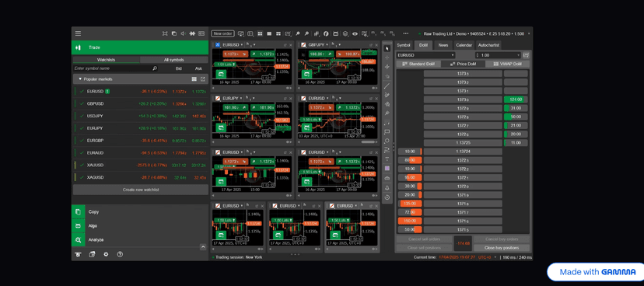Open symbol dropdown on top-left EURUSD chart
The height and width of the screenshot is (286, 644).
[242, 45]
